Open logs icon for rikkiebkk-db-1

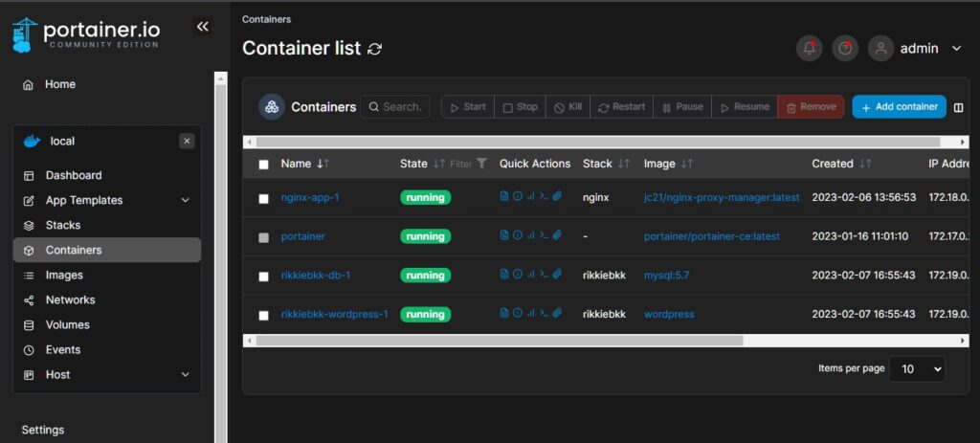point(504,274)
